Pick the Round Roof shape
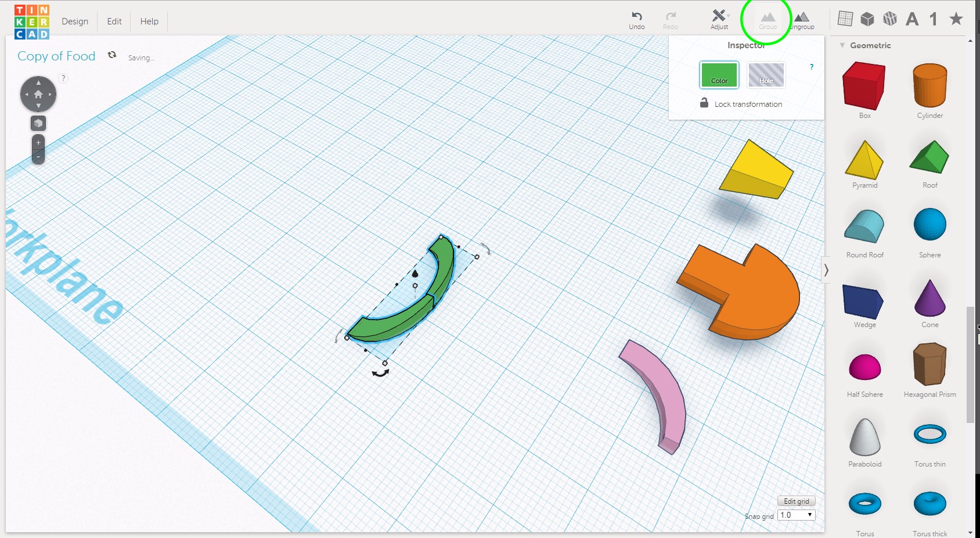 [864, 226]
